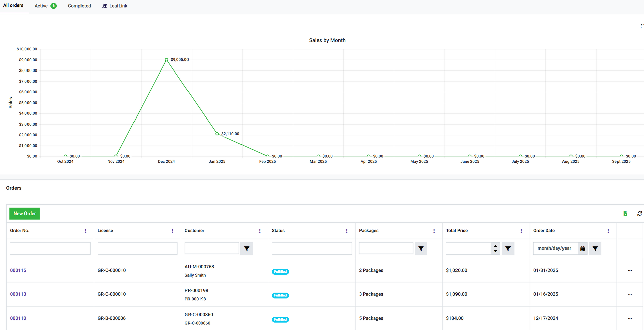Open Customer filter operator funnel
The image size is (644, 330).
pos(247,248)
